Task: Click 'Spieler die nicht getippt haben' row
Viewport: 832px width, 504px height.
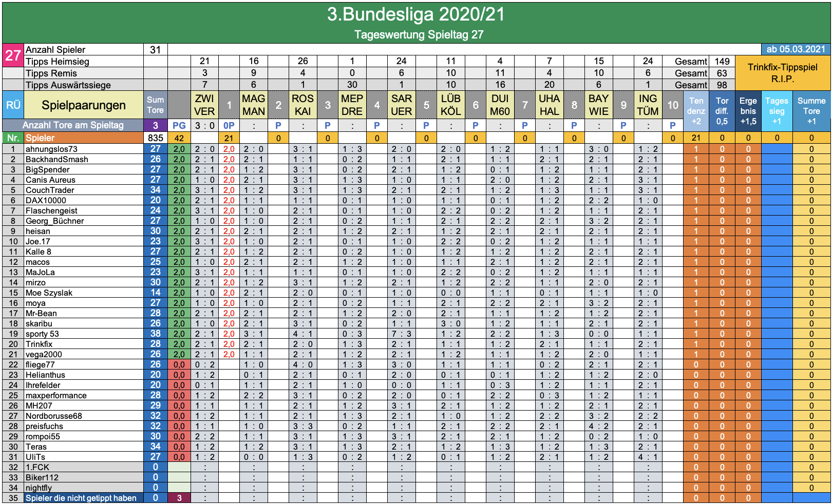Action: pyautogui.click(x=84, y=498)
